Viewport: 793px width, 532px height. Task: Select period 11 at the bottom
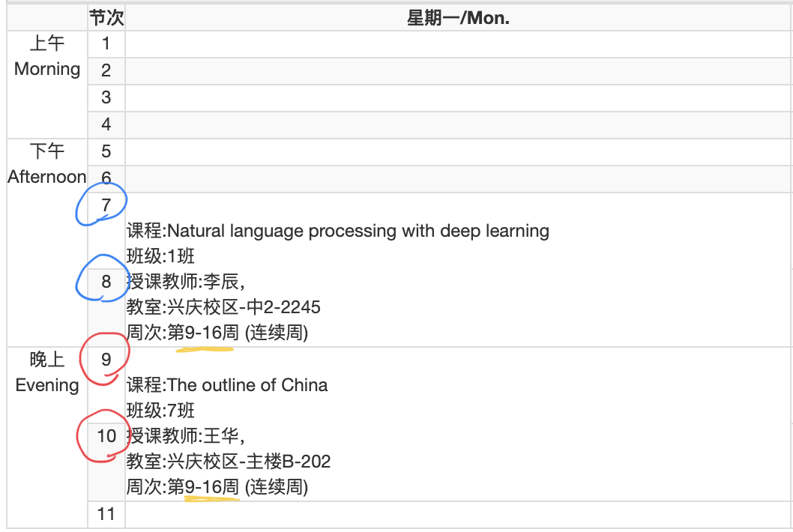click(x=105, y=514)
